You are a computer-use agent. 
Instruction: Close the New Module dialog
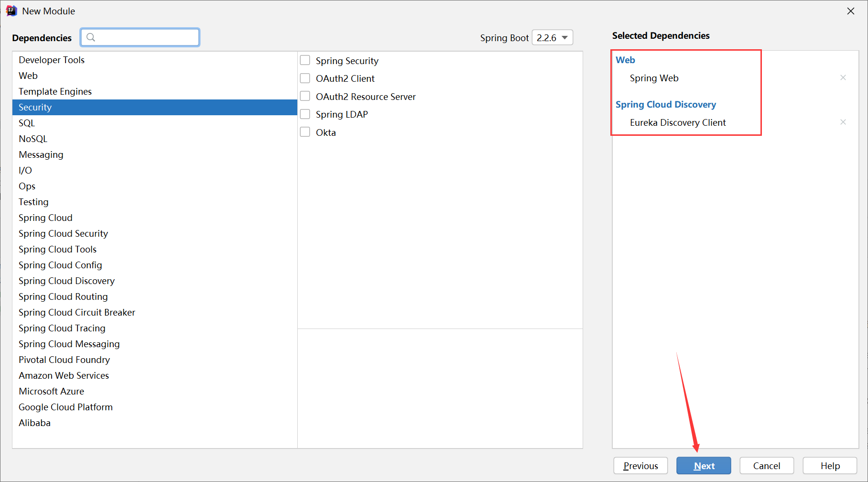click(x=851, y=11)
